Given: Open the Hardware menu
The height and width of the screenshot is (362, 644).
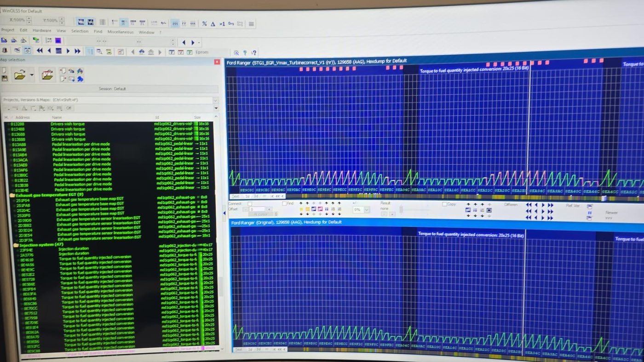Looking at the screenshot, I should point(42,31).
